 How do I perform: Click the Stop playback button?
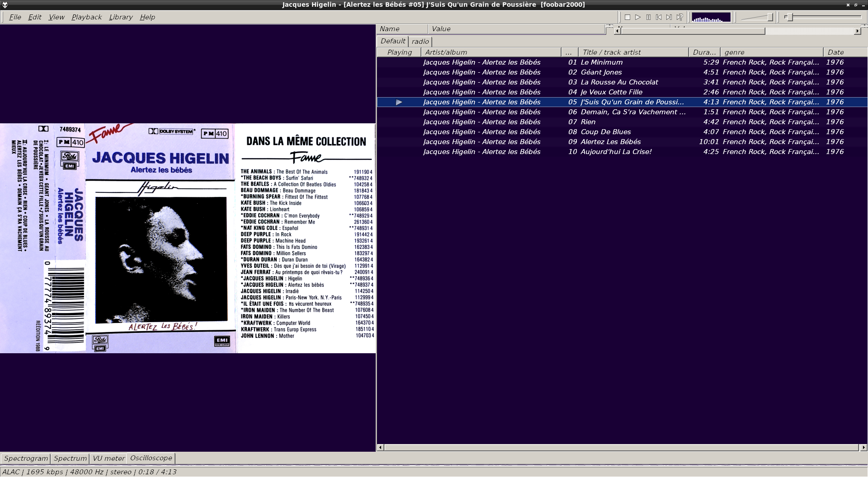(627, 17)
